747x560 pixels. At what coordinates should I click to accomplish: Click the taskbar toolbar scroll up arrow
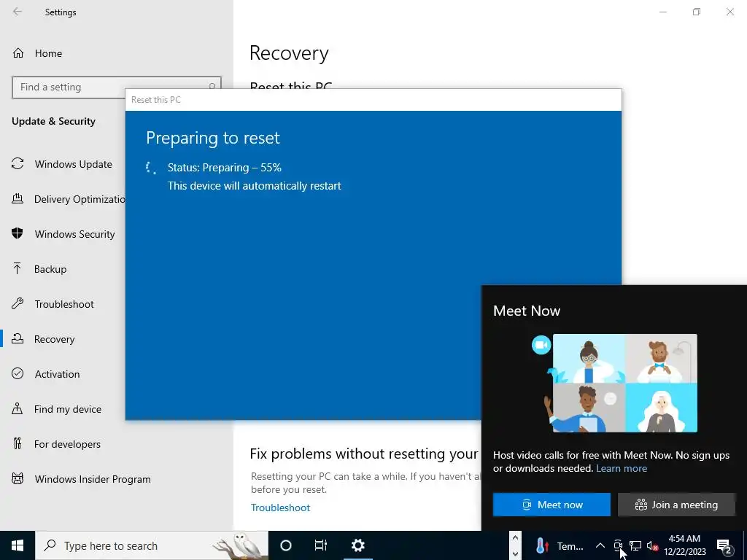click(515, 538)
